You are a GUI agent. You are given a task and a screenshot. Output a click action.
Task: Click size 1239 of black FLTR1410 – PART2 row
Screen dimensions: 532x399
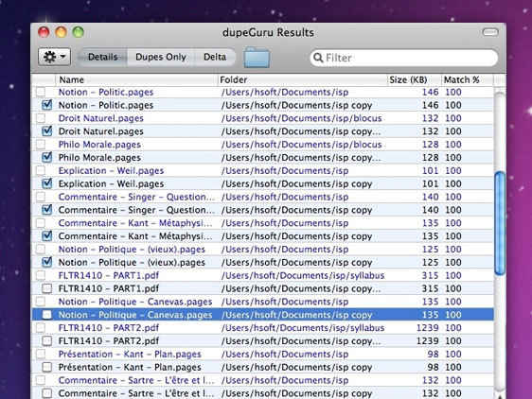coord(428,340)
